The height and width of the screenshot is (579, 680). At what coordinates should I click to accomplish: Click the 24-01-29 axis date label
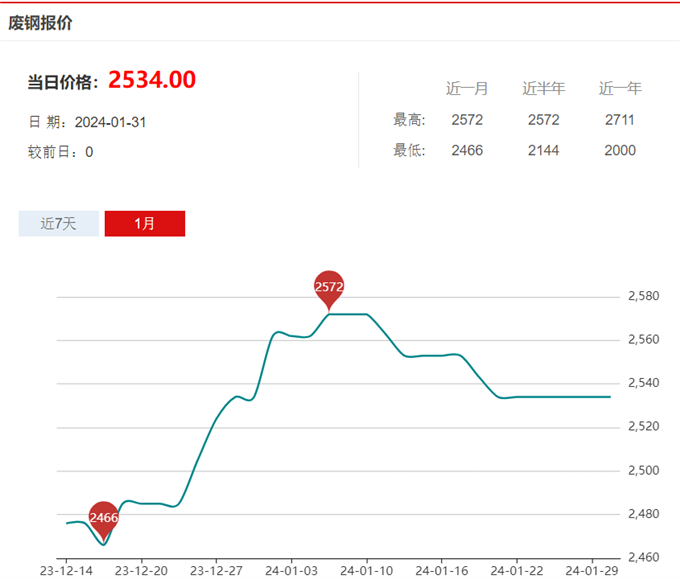click(x=592, y=571)
